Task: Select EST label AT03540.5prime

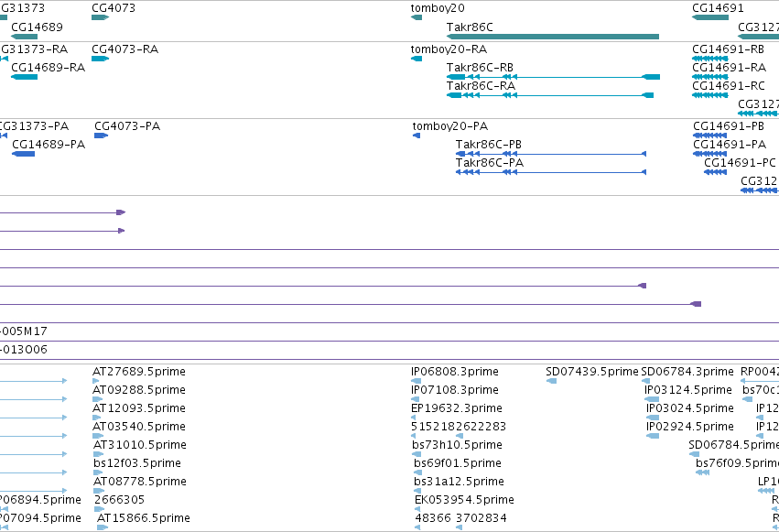Action: click(x=140, y=427)
